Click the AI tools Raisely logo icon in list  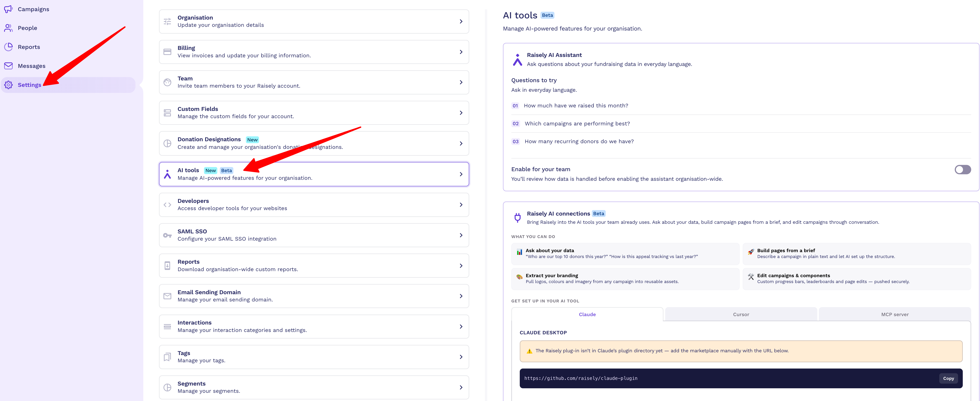[167, 174]
